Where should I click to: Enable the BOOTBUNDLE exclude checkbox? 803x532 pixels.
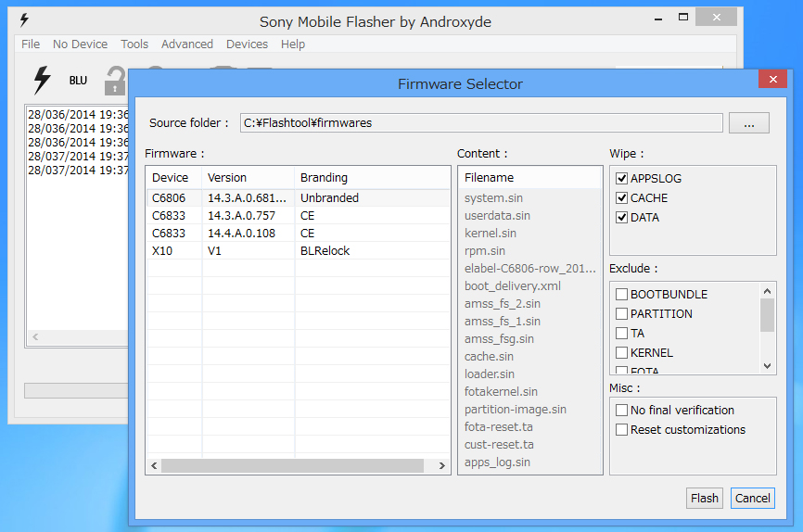point(622,295)
